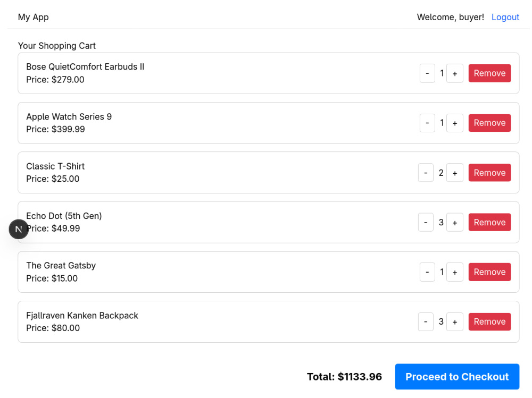Add another copy of The Great Gatsby

pyautogui.click(x=455, y=272)
